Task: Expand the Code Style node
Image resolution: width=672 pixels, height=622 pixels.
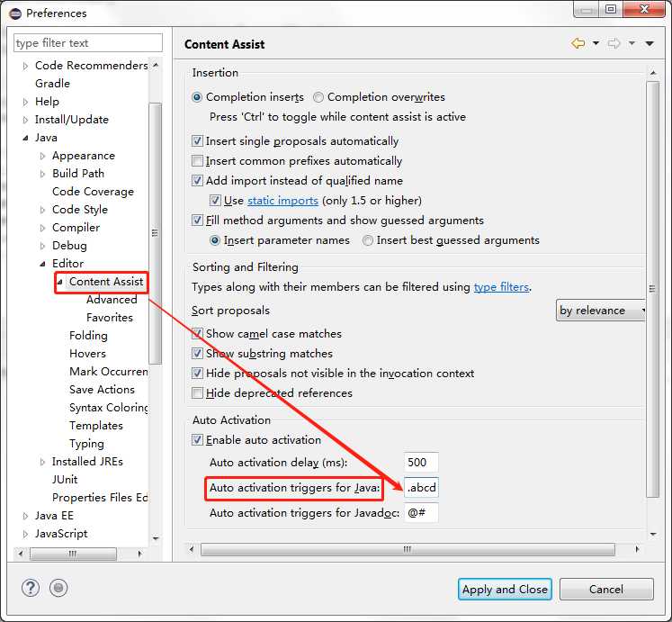Action: pos(42,211)
